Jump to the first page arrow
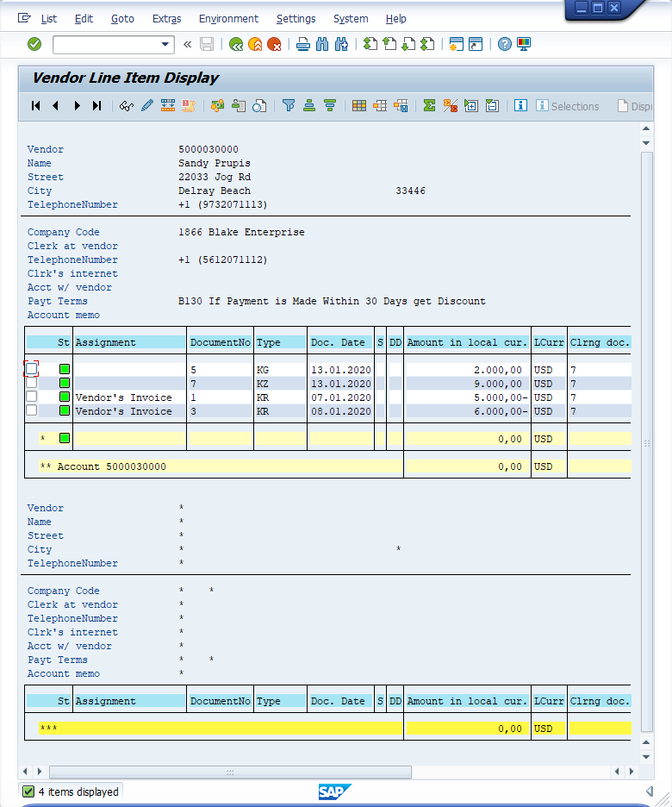672x807 pixels. (35, 106)
